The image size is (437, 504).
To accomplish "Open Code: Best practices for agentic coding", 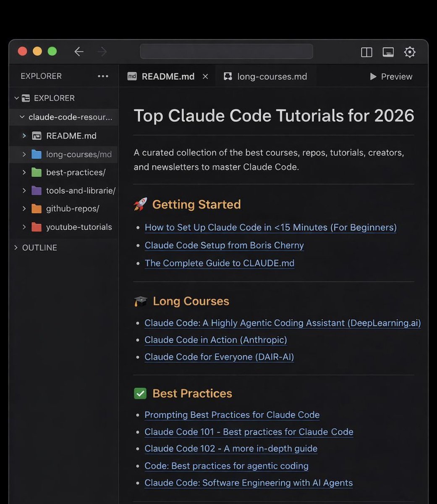I will pos(226,466).
